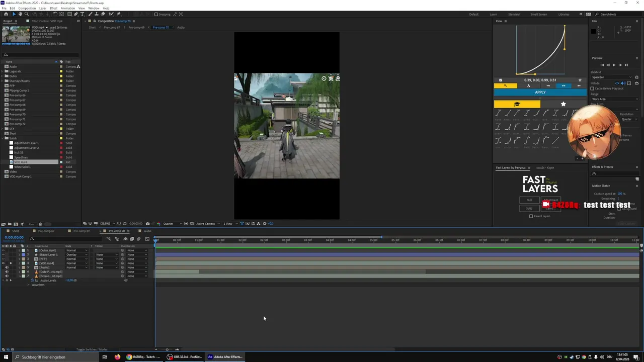Image resolution: width=644 pixels, height=362 pixels.
Task: Click Toggle Switches / Modes button
Action: pyautogui.click(x=92, y=349)
